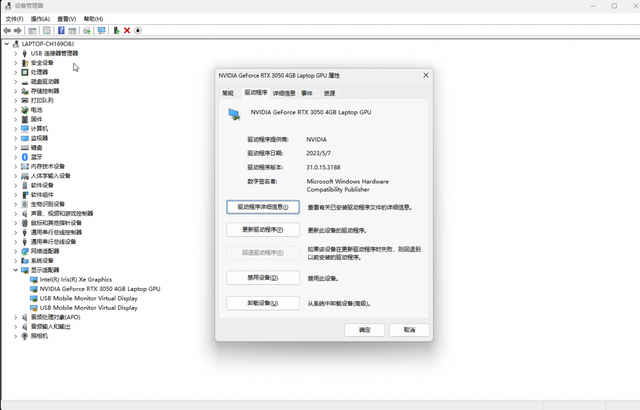This screenshot has height=410, width=640.
Task: Open the Properties sheet toolbar icon
Action: pos(47,31)
